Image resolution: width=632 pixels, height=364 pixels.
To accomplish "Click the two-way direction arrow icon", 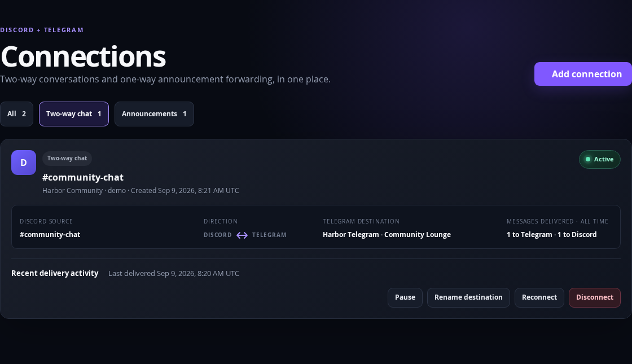I will [x=242, y=235].
